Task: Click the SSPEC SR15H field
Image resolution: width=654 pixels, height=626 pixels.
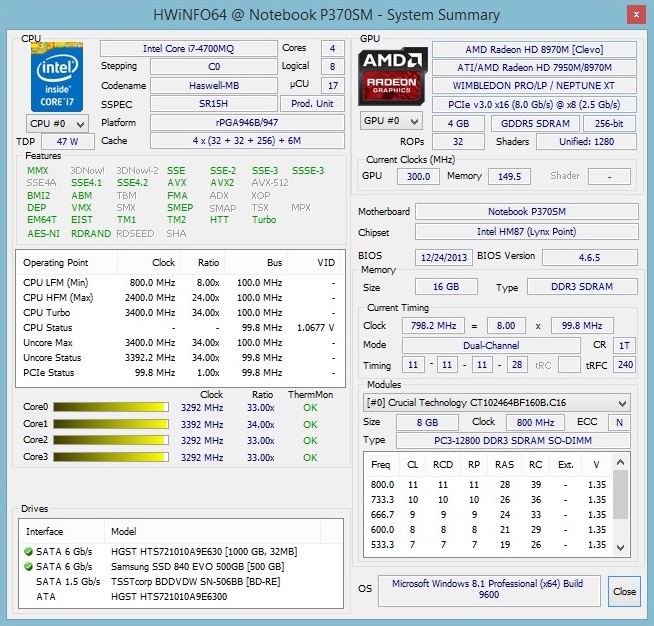Action: click(x=214, y=104)
